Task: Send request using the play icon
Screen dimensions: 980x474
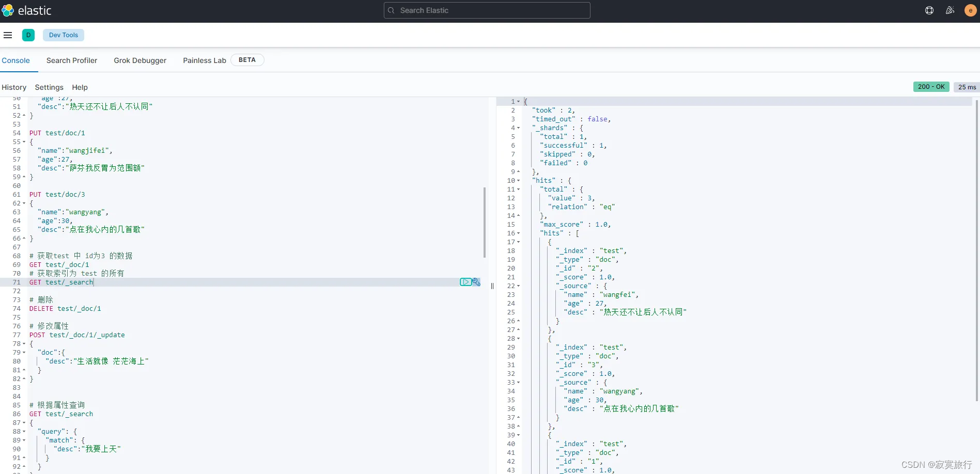Action: coord(465,282)
